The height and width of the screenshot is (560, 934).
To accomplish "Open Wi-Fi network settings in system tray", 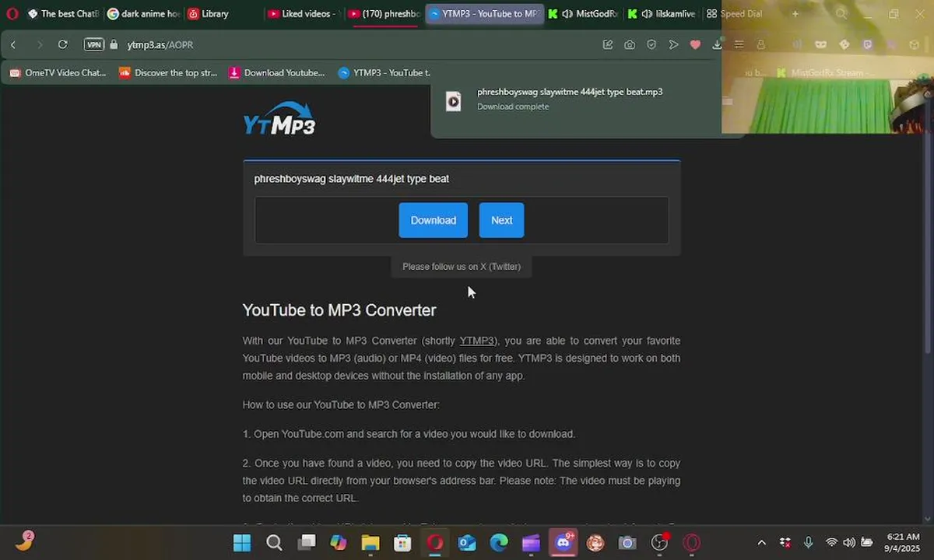I will click(x=831, y=543).
